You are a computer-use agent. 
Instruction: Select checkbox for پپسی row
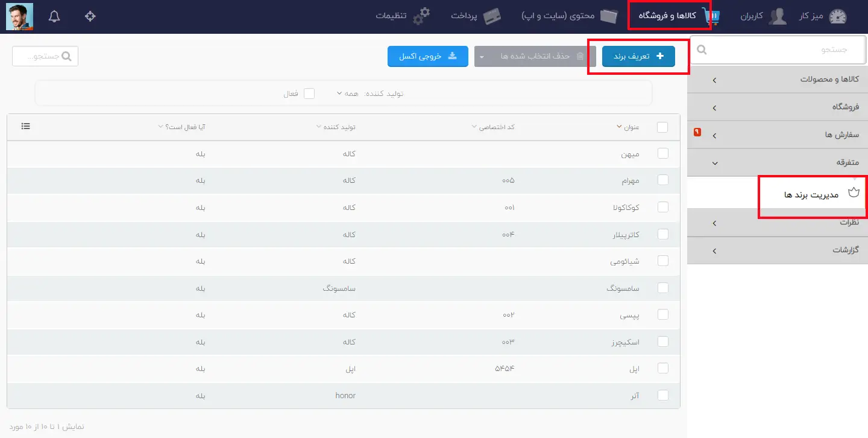(663, 314)
